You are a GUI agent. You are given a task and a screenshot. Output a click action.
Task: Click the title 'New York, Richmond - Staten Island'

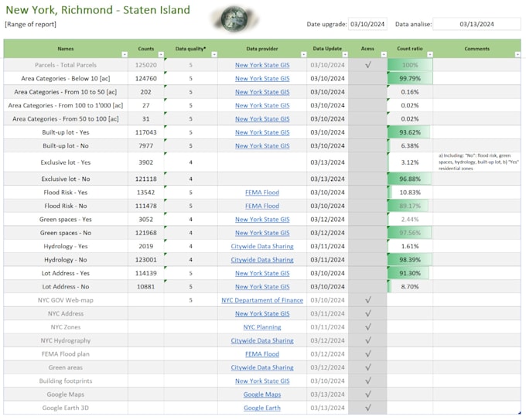pos(98,10)
